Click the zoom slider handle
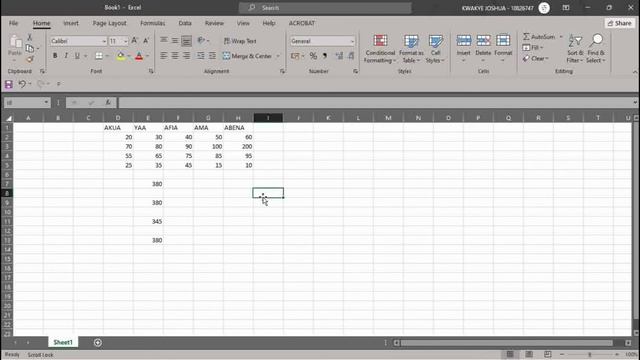Screen dimensions: 640x360 (589, 354)
